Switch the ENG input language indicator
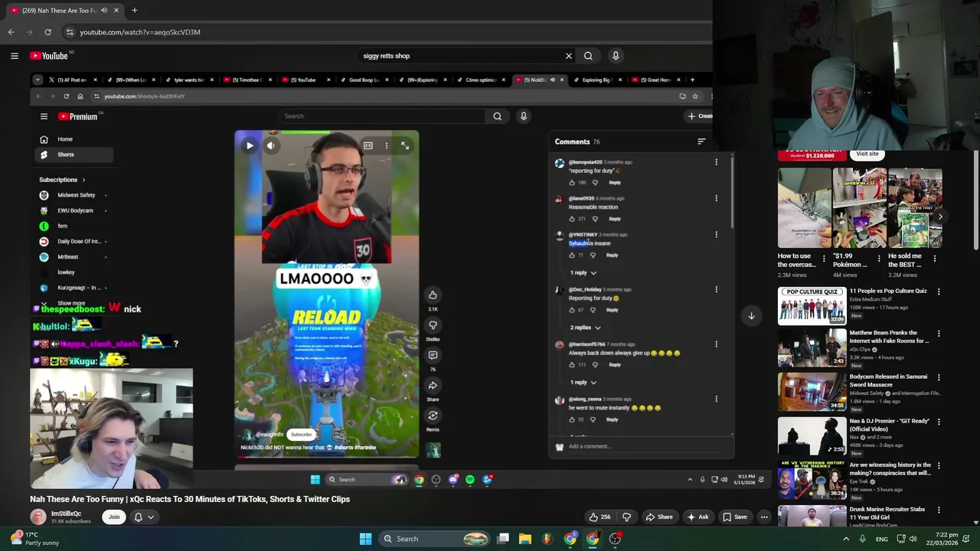 882,539
